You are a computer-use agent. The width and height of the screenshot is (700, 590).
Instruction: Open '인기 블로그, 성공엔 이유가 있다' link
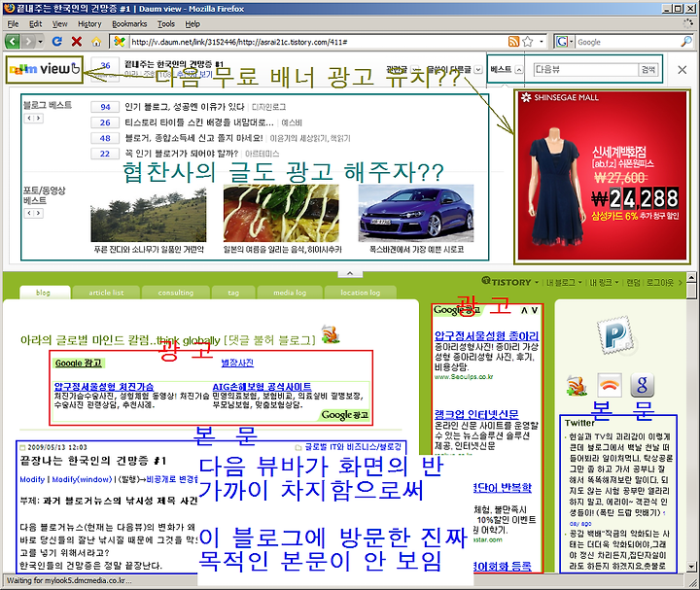(x=185, y=107)
